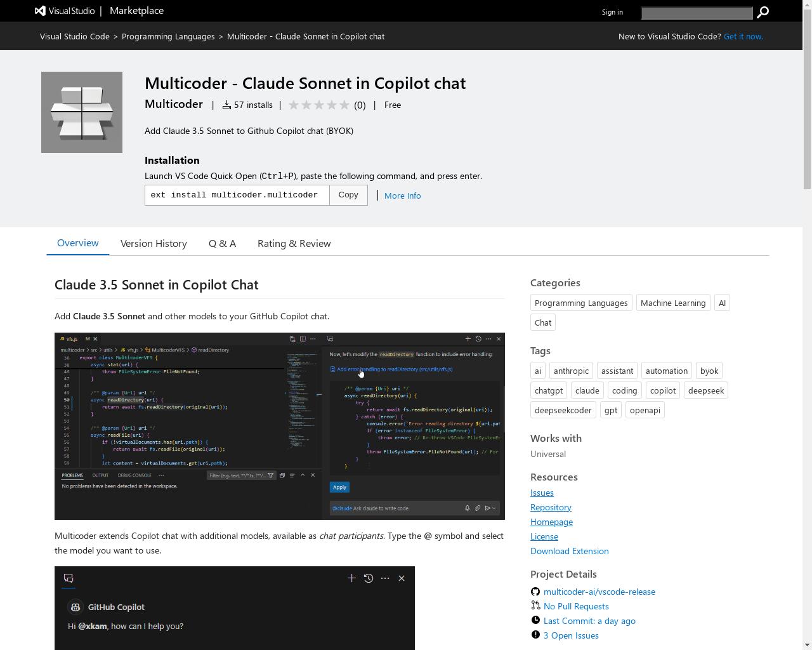This screenshot has height=650, width=812.
Task: Open the Marketplace home link
Action: (x=136, y=11)
